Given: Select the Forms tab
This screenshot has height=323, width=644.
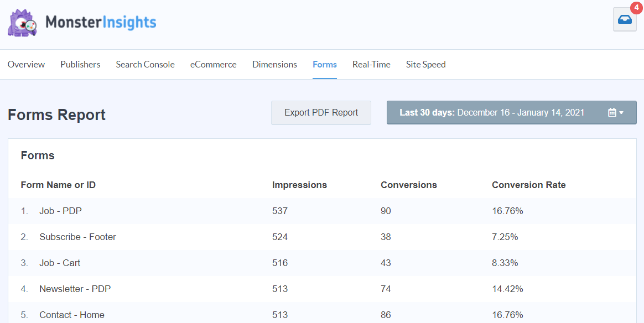Looking at the screenshot, I should [324, 65].
